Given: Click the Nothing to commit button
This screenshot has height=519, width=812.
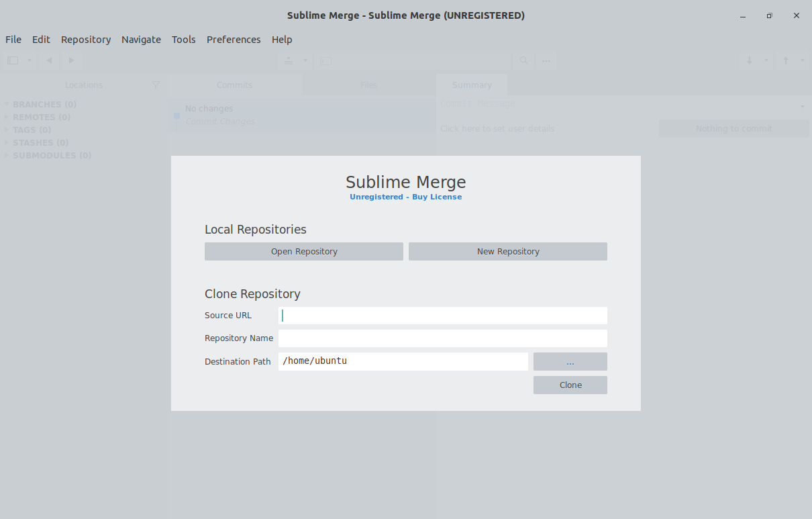Looking at the screenshot, I should tap(734, 128).
